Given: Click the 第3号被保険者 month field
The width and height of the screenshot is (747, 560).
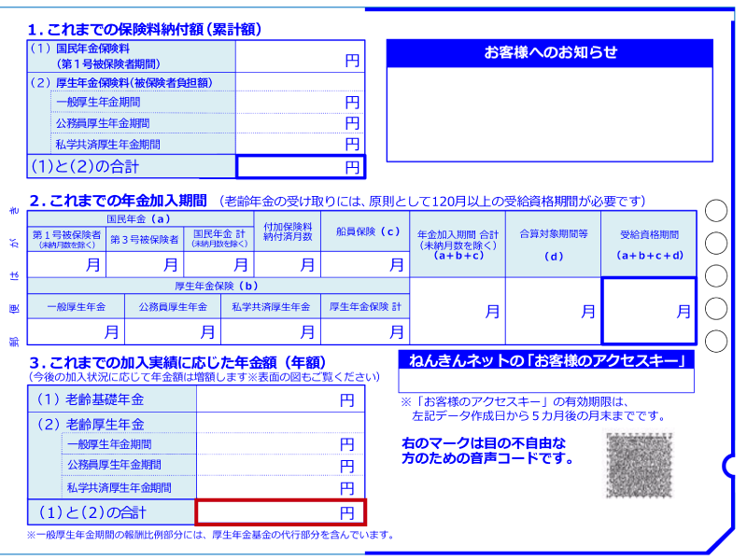Looking at the screenshot, I should [144, 264].
